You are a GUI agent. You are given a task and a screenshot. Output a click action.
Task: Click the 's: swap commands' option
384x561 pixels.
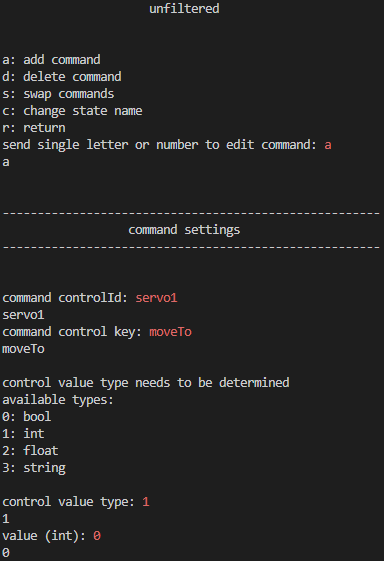tap(58, 94)
